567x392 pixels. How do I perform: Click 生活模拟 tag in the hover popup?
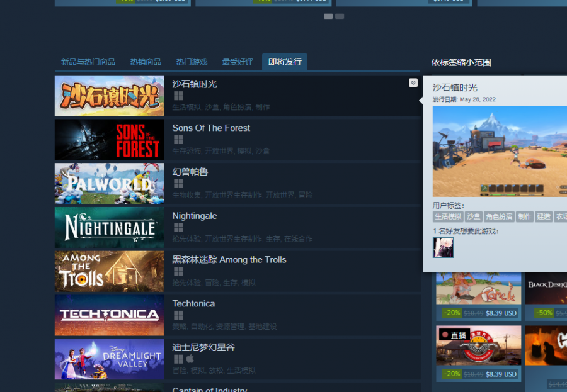click(x=448, y=216)
